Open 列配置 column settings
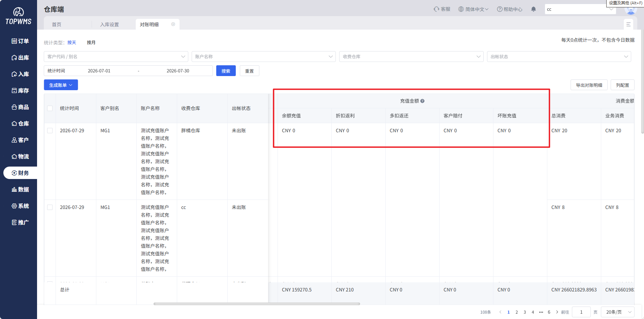The height and width of the screenshot is (319, 644). [622, 85]
